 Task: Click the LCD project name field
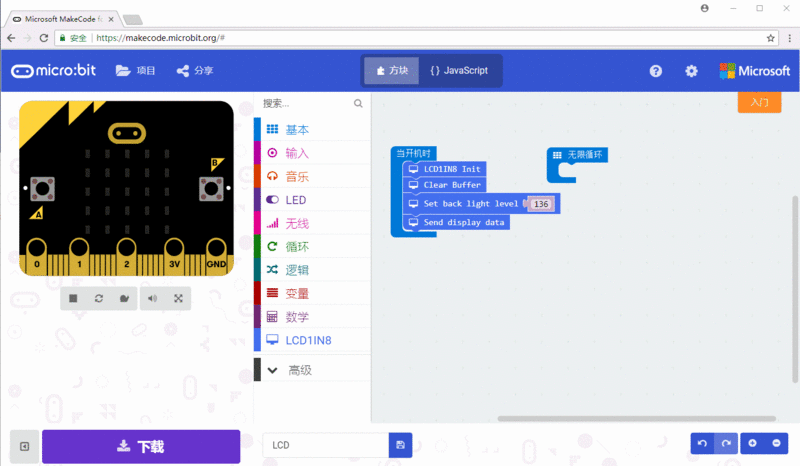click(326, 445)
